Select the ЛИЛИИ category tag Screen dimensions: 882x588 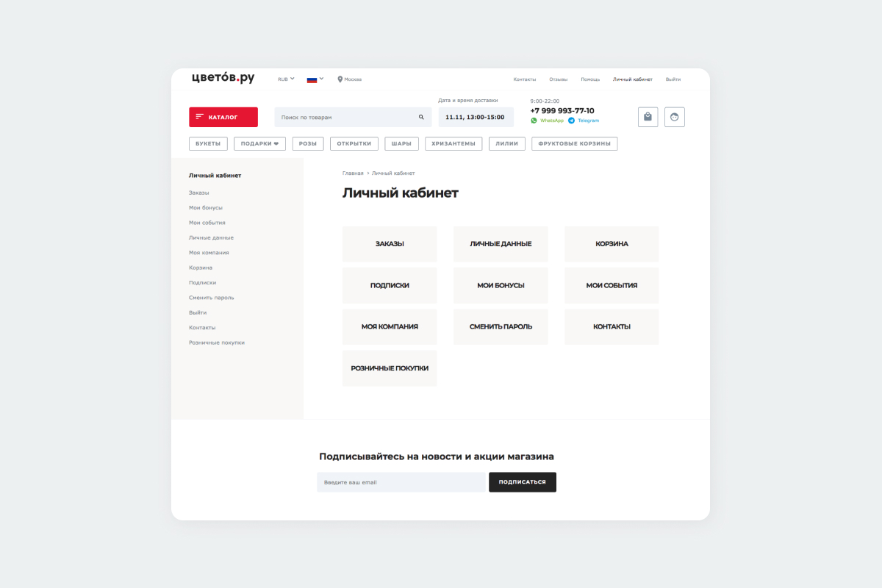(x=507, y=143)
